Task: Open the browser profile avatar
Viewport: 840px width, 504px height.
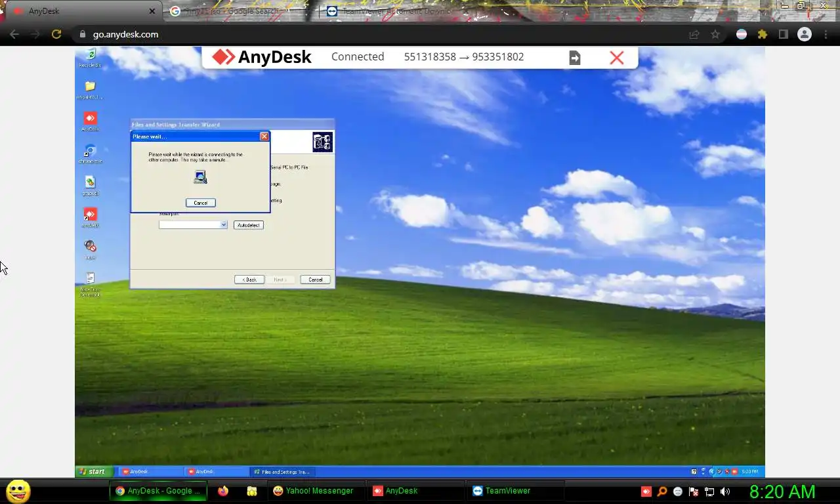Action: [x=805, y=34]
